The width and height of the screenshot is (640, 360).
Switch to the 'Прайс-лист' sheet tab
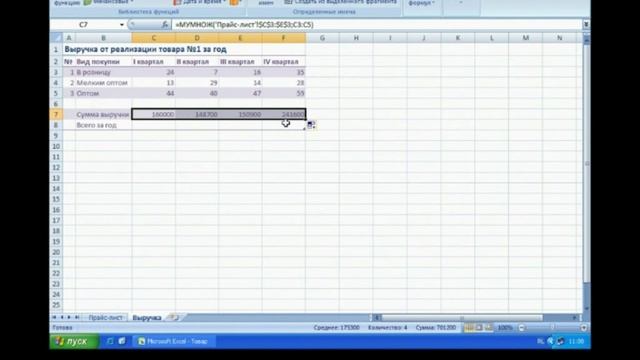105,318
